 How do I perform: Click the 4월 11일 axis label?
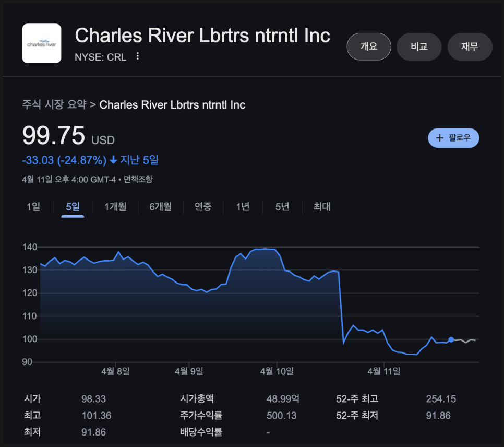coord(384,371)
